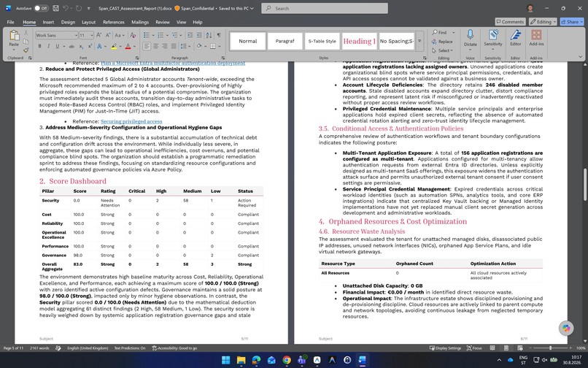Click the Undo arrow
Viewport: 588px width, 368px height.
point(66,8)
